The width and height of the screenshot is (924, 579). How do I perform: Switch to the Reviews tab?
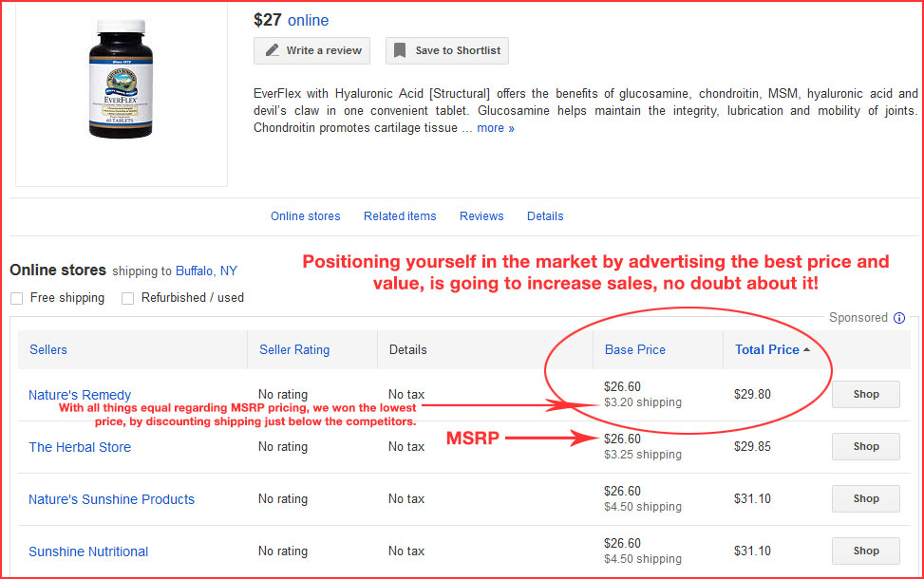(481, 216)
